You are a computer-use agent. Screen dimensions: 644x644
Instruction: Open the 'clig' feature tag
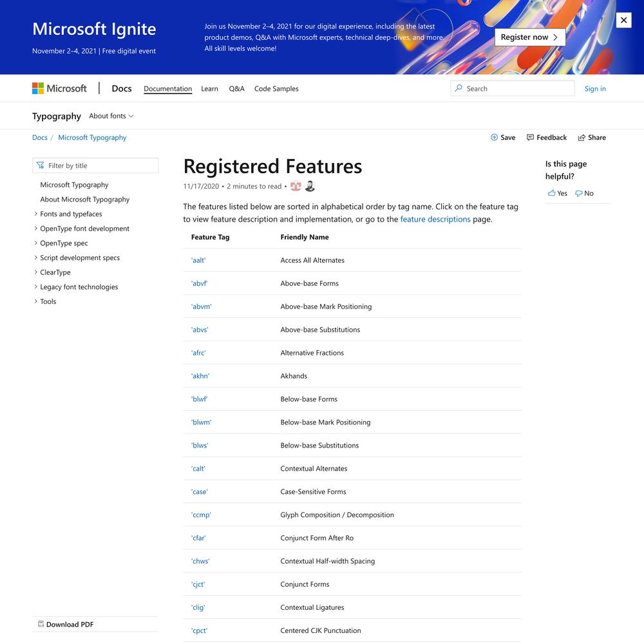click(198, 607)
